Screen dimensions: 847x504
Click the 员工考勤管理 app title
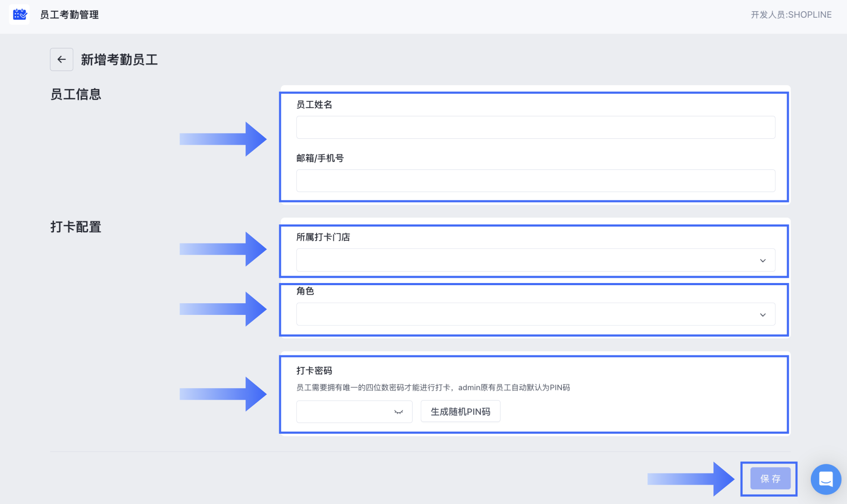[69, 15]
